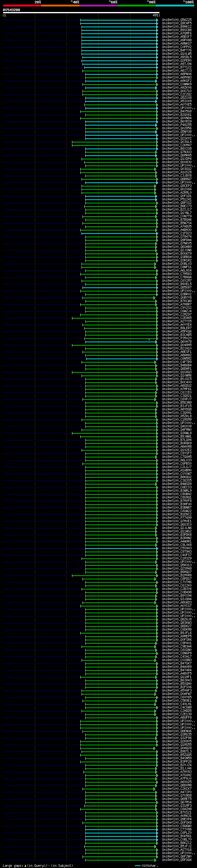Screen dimensions: 197x868
Task: Select hit UniRef100_B0K561
Action: tap(177, 836)
